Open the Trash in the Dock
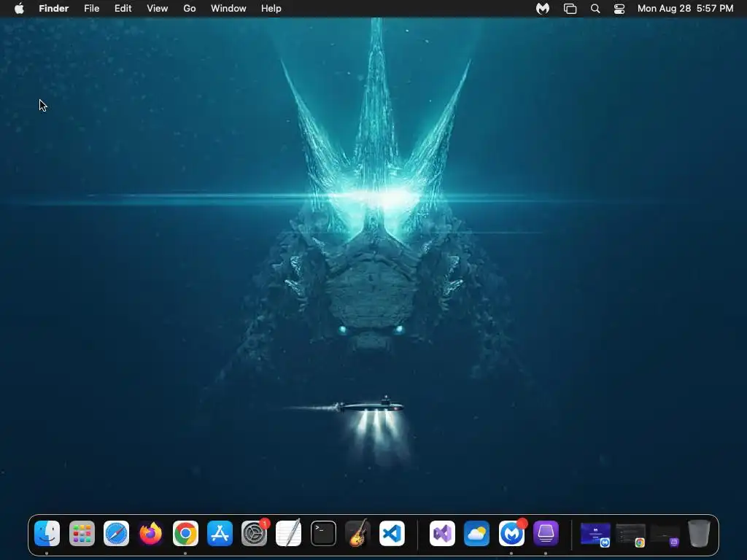Viewport: 747px width, 560px height. (699, 533)
